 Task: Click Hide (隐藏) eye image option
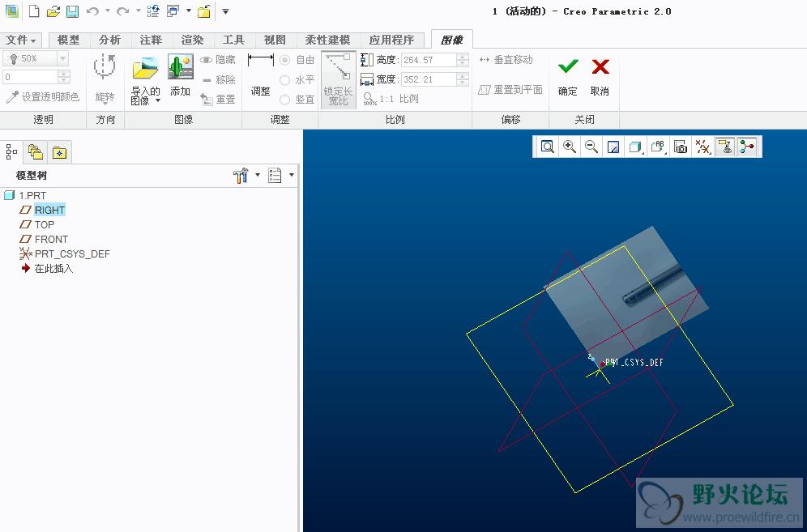pos(218,60)
